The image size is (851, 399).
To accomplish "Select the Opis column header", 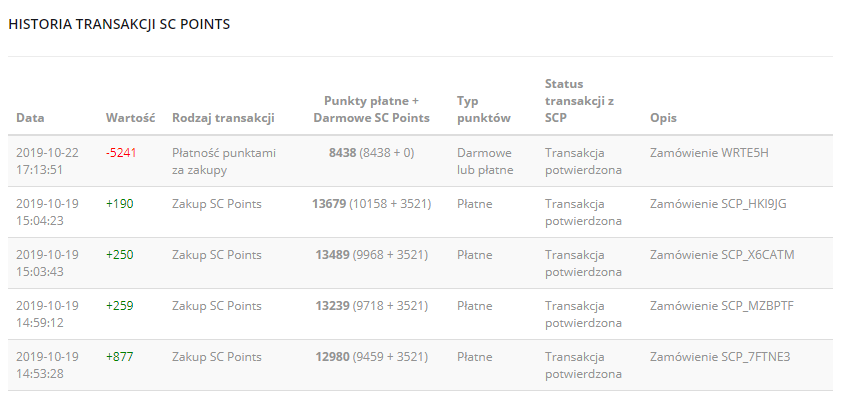I will 663,118.
